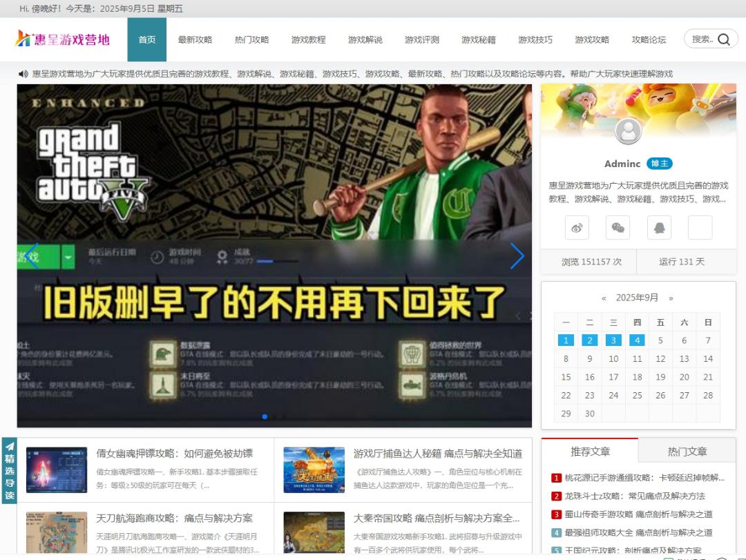Select calendar date 3
The image size is (746, 560).
[x=613, y=340]
